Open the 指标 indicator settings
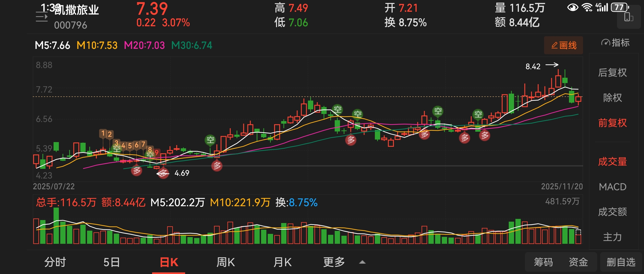Viewport: 644px width, 274px height. (615, 43)
